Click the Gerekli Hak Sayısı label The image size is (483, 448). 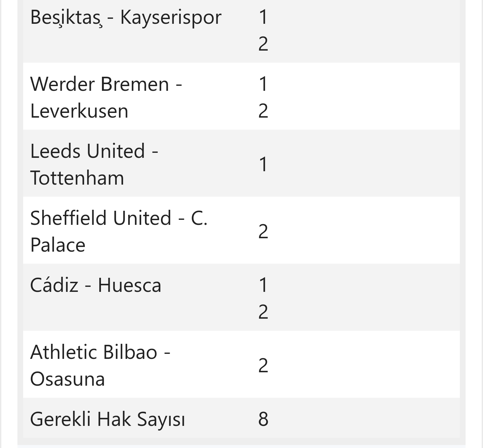click(x=108, y=420)
